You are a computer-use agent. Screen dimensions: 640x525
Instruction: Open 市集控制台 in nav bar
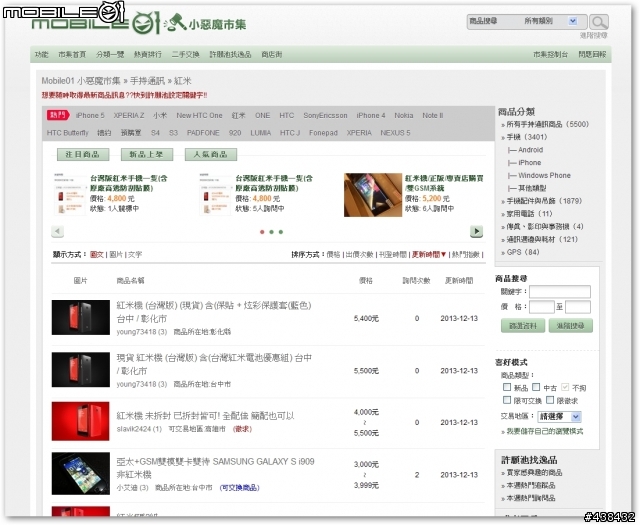[x=551, y=54]
